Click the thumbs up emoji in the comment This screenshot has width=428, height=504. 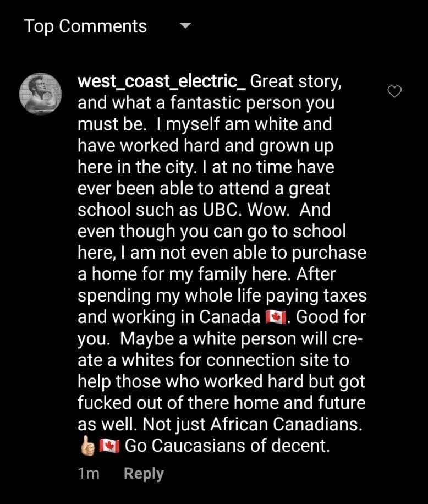coord(86,445)
